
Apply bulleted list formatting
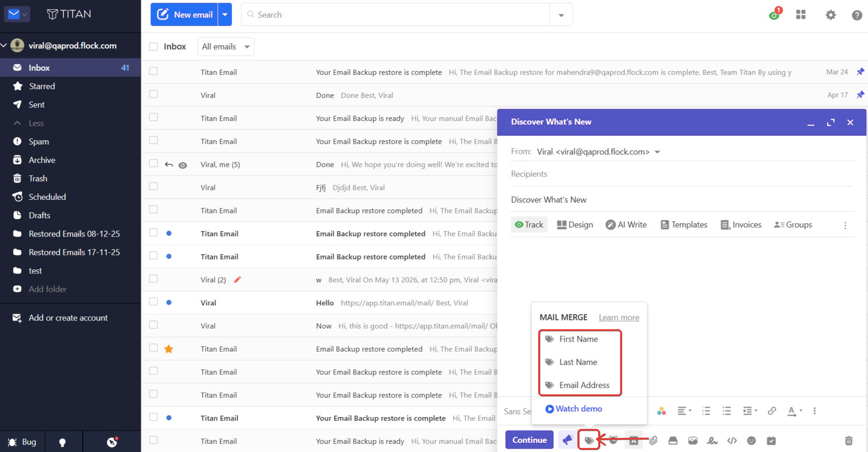(727, 410)
